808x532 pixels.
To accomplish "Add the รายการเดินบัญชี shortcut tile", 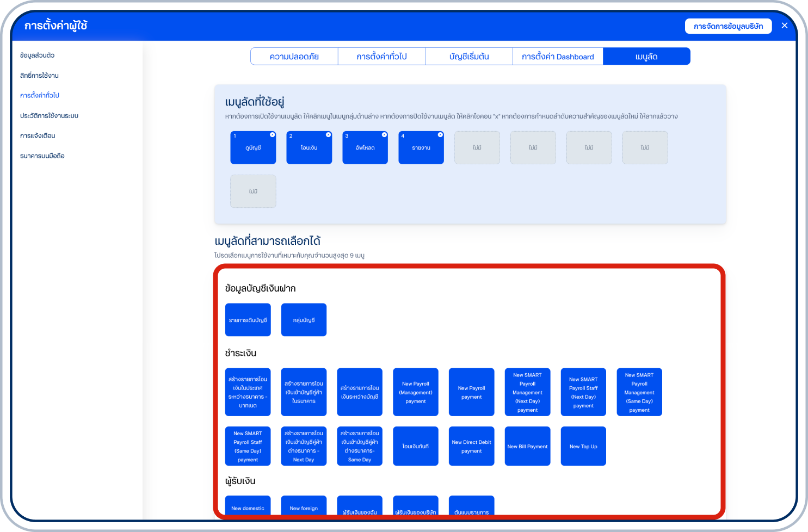I will 248,320.
